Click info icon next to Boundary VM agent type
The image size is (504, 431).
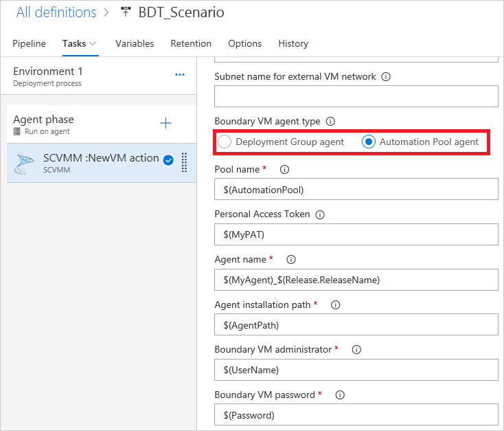(x=330, y=122)
